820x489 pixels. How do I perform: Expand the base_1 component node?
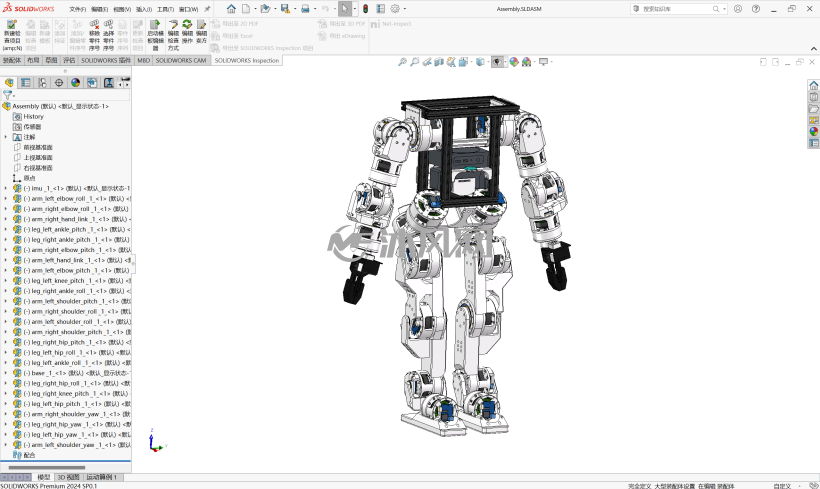[6, 373]
